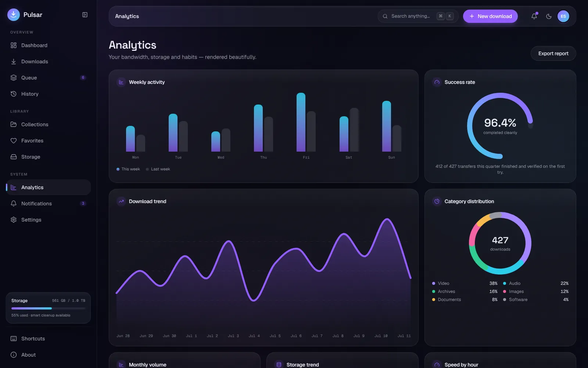Select the Analytics menu item
This screenshot has width=588, height=368.
[x=48, y=187]
